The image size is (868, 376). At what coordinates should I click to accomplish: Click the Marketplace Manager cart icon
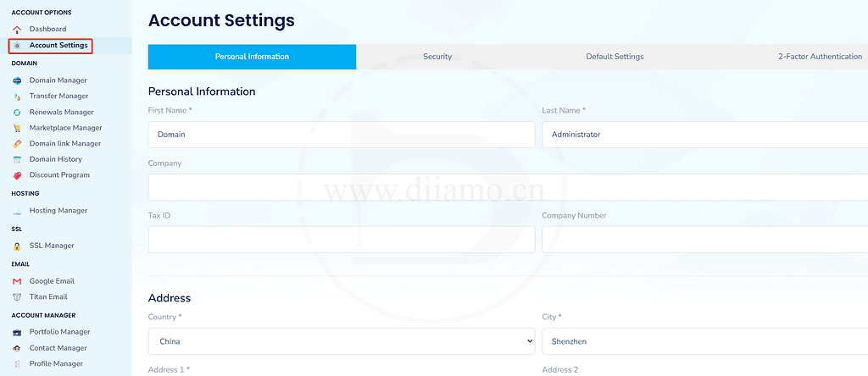pos(17,128)
